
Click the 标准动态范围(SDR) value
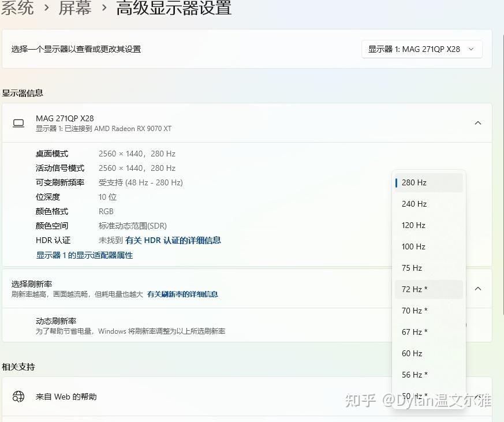[x=132, y=226]
